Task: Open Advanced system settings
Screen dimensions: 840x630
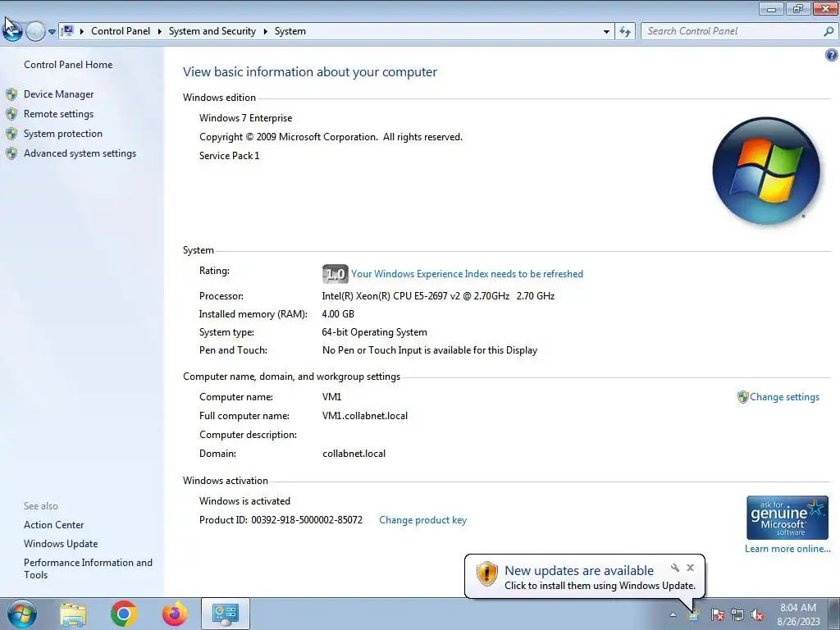Action: [80, 153]
